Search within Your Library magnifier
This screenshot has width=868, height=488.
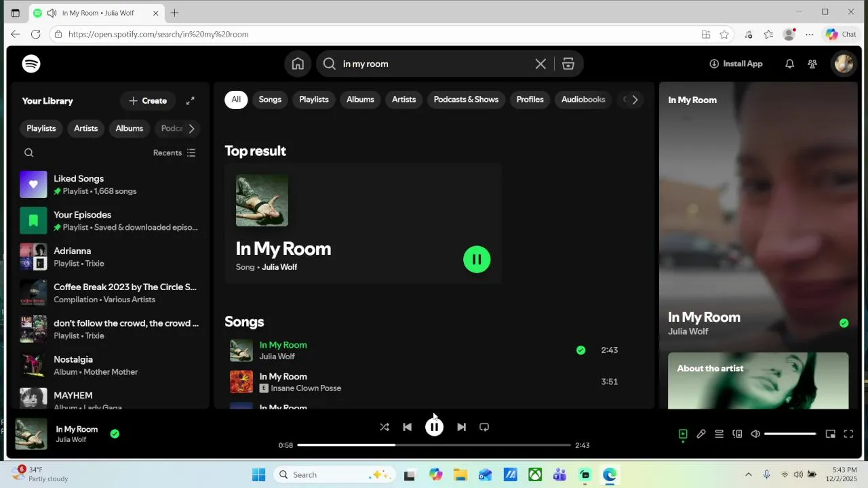tap(29, 152)
